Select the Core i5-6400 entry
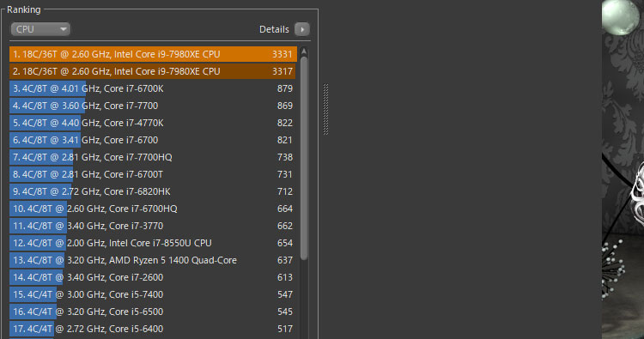 pos(153,330)
